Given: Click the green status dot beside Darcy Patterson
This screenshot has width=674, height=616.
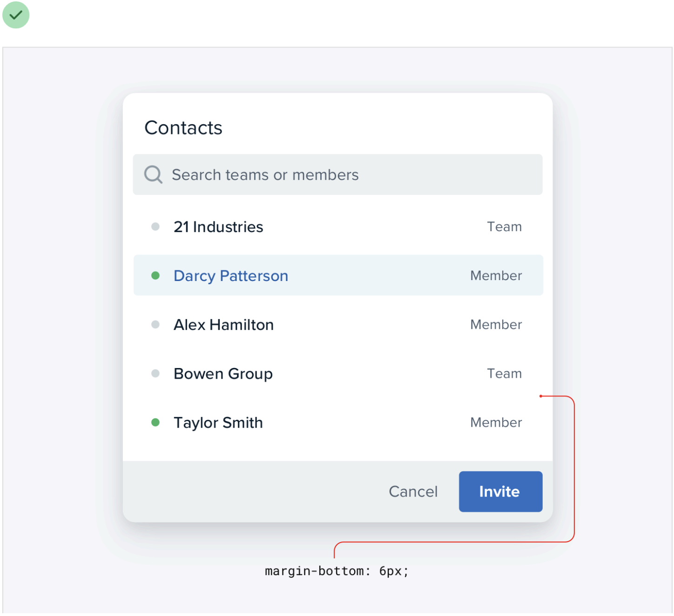Looking at the screenshot, I should pos(155,275).
